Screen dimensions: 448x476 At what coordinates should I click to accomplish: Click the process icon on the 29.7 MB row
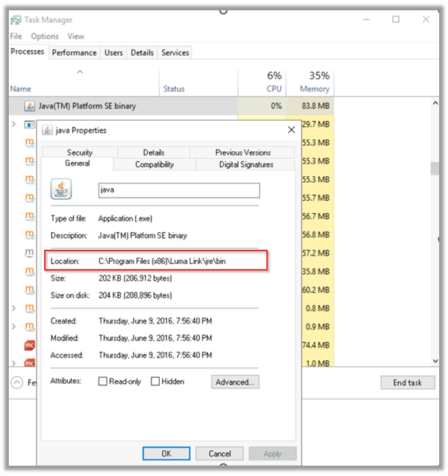29,125
